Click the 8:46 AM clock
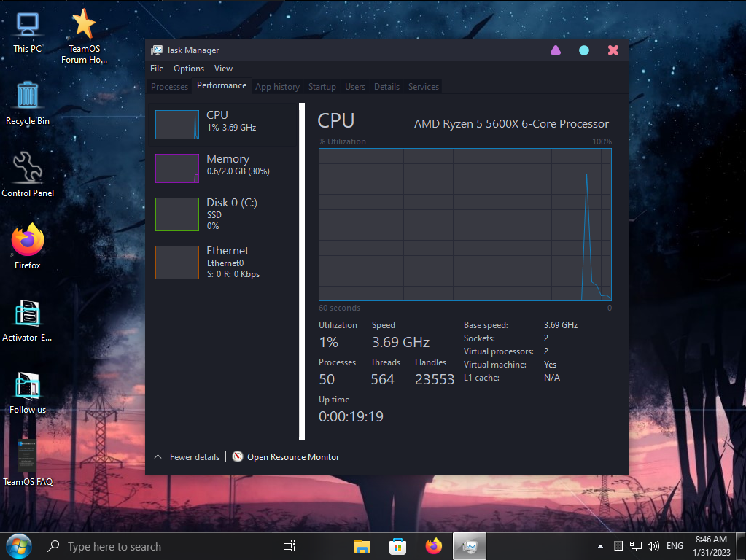Image resolution: width=746 pixels, height=560 pixels. tap(711, 540)
